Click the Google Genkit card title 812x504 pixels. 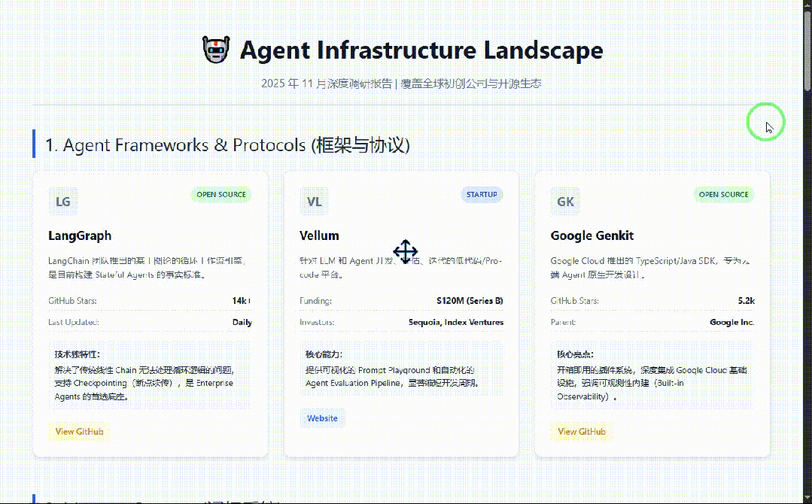coord(592,235)
